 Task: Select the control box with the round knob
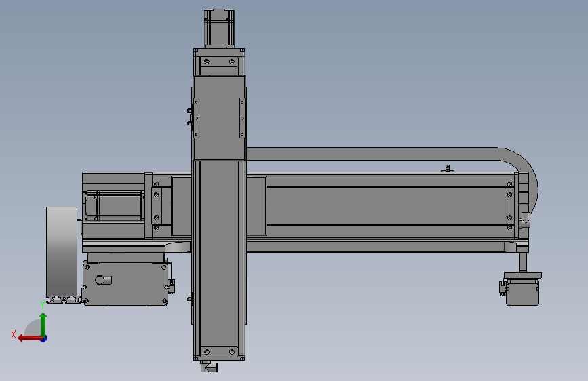click(x=125, y=284)
